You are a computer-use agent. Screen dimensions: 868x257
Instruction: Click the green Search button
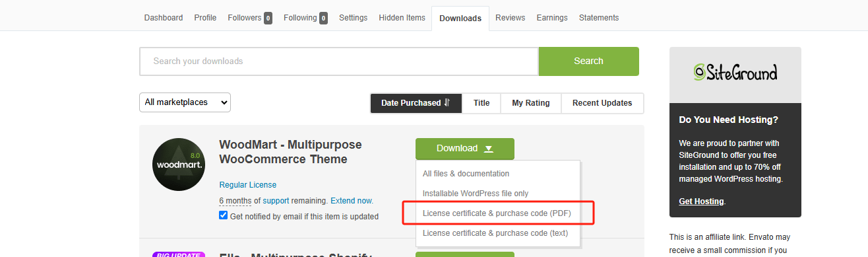pos(588,61)
